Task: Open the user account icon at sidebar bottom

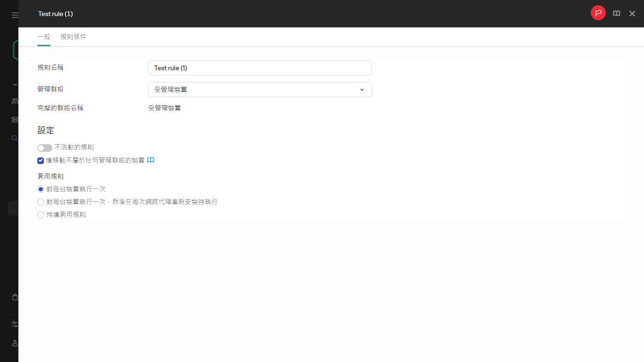Action: tap(15, 343)
